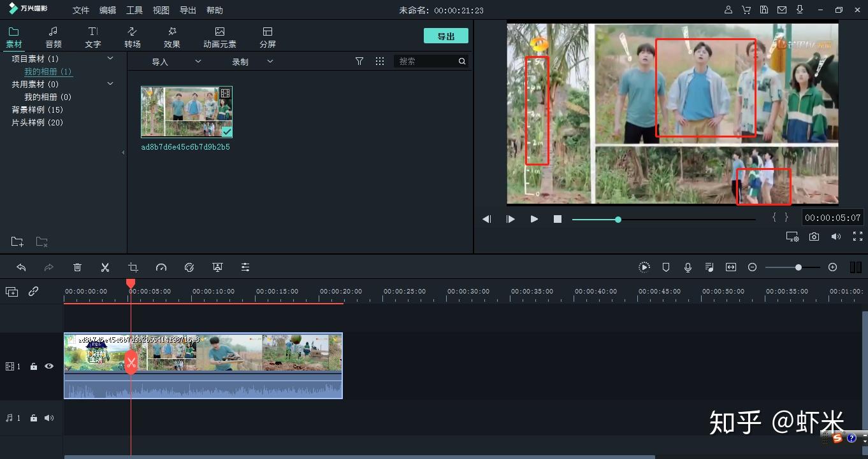Screen dimensions: 868x459
Task: Open the crop and zoom tool
Action: (x=133, y=267)
